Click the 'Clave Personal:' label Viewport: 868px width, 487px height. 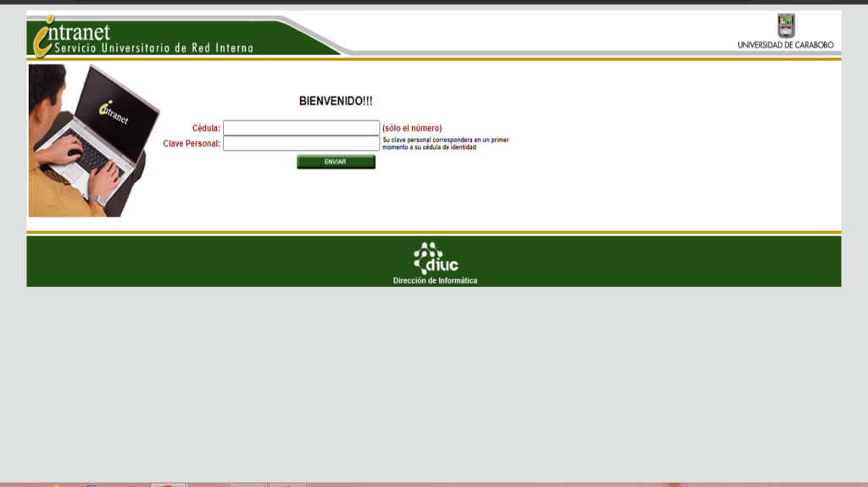click(192, 144)
